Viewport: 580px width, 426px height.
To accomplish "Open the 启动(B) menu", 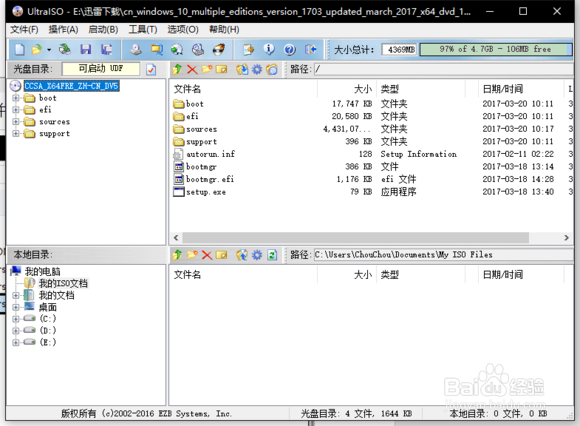I will (x=103, y=29).
